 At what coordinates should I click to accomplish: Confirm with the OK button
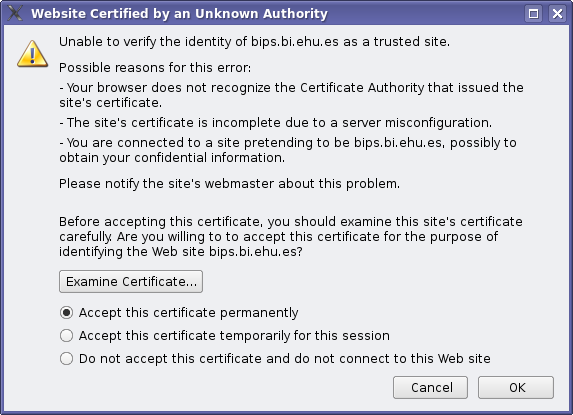coord(516,388)
